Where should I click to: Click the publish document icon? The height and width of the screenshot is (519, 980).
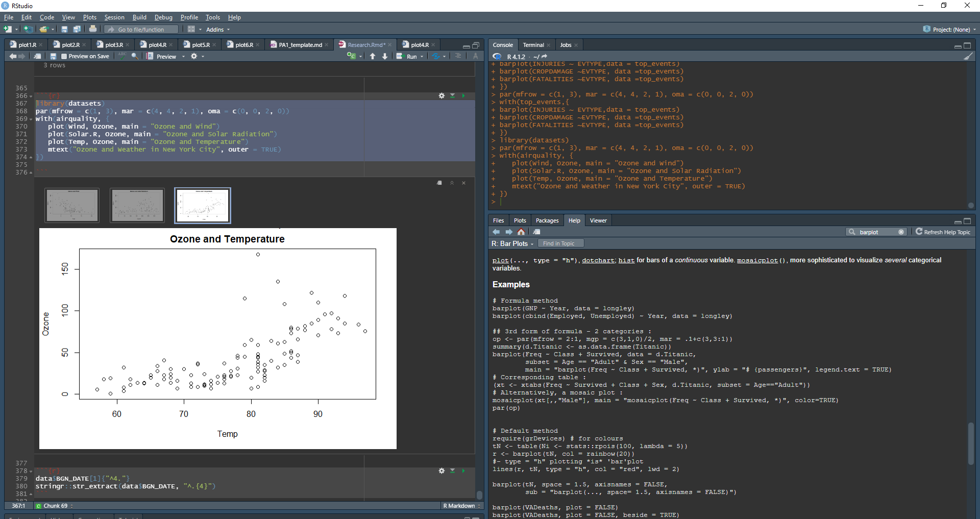[436, 56]
